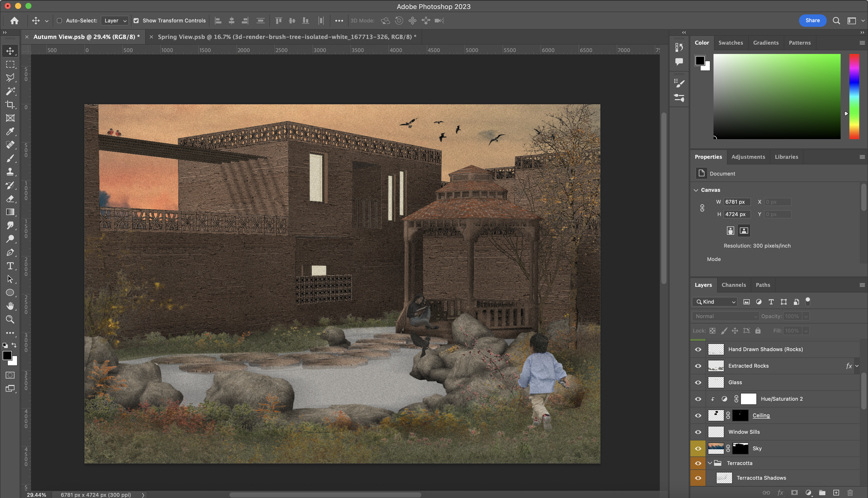Open the Search icon in top bar
This screenshot has height=498, width=868.
[x=836, y=20]
